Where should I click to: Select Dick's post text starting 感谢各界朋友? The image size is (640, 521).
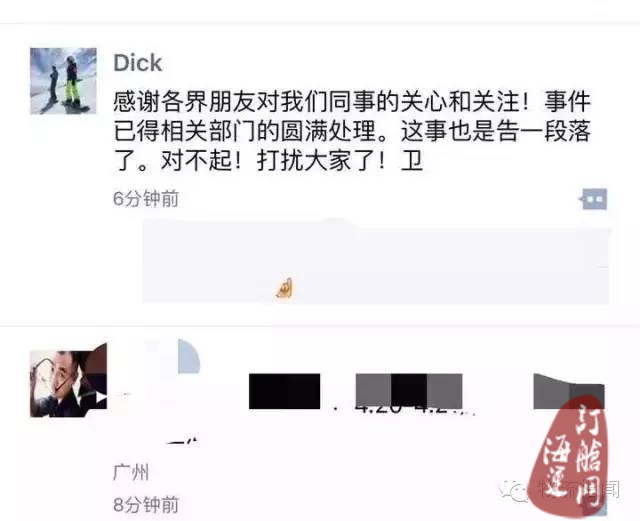point(352,131)
